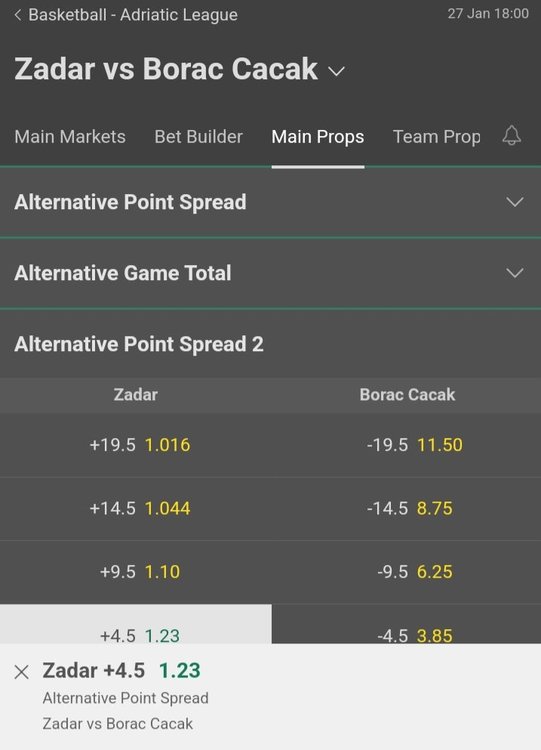Screen dimensions: 541x750
Task: Switch to Main Markets tab
Action: 70,137
